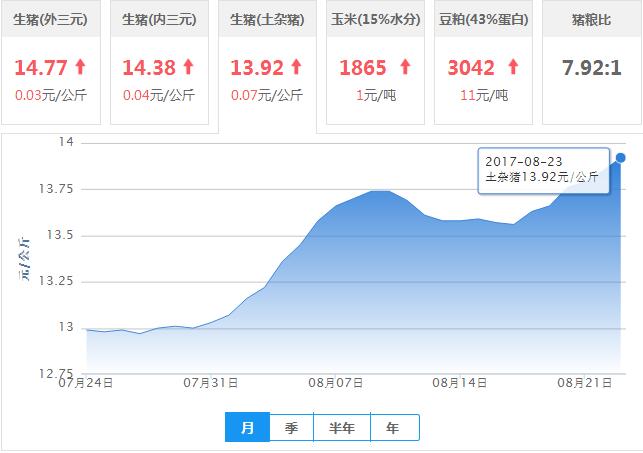Click the red up arrow beside 14.38

(x=188, y=66)
